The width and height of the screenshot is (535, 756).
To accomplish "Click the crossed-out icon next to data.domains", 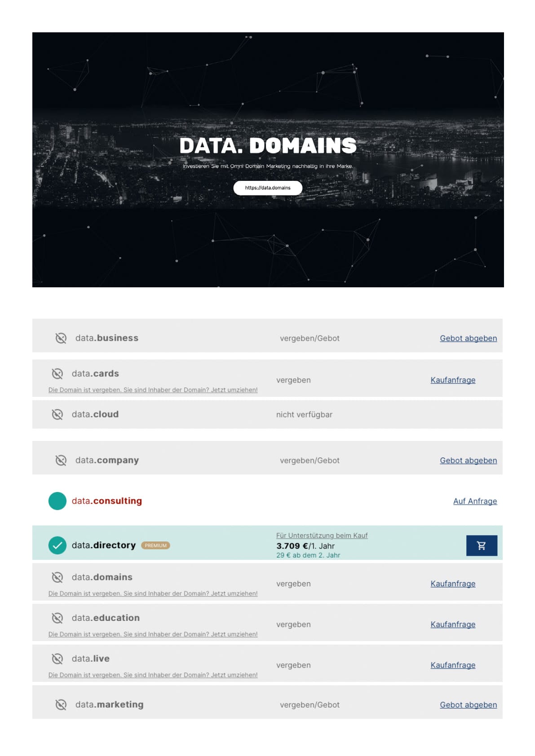I will 57,577.
